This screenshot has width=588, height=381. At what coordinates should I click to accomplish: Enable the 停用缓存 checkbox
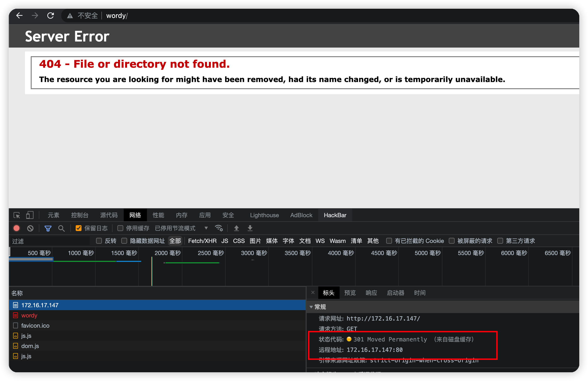(120, 228)
